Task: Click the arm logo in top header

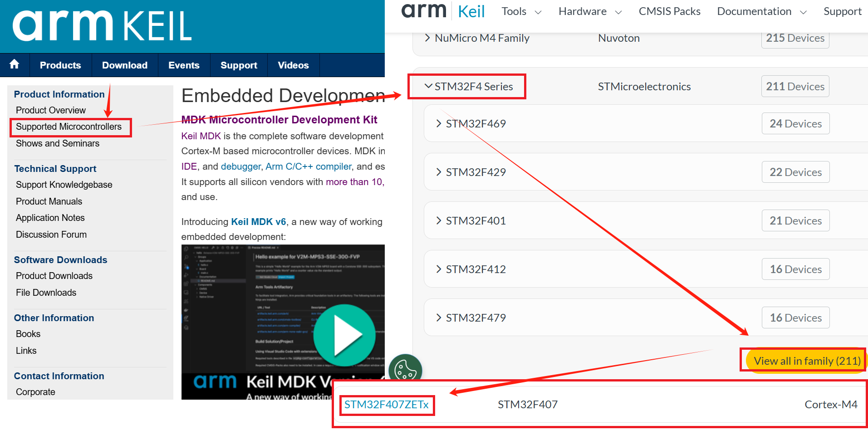Action: 424,10
